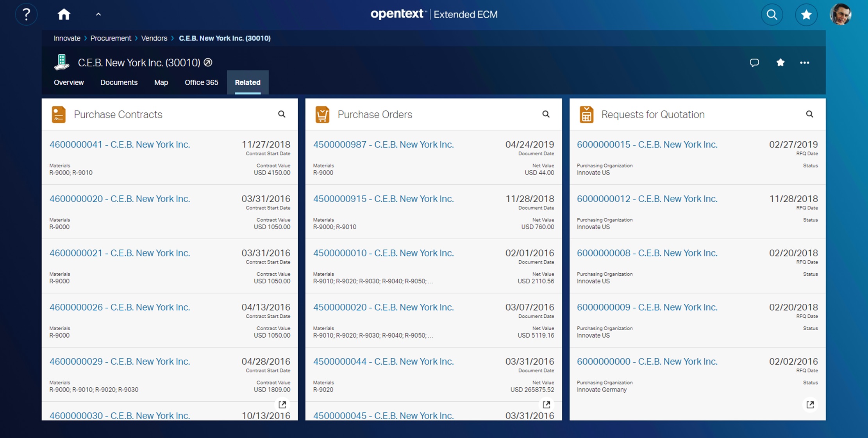Search within Requests for Quotation panel
868x438 pixels.
pos(810,114)
